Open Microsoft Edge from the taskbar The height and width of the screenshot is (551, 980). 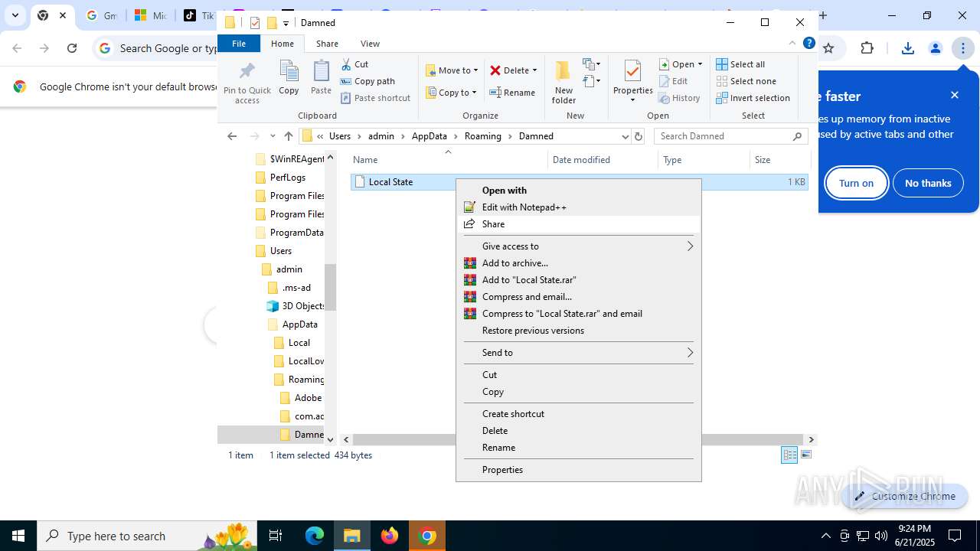(x=315, y=536)
